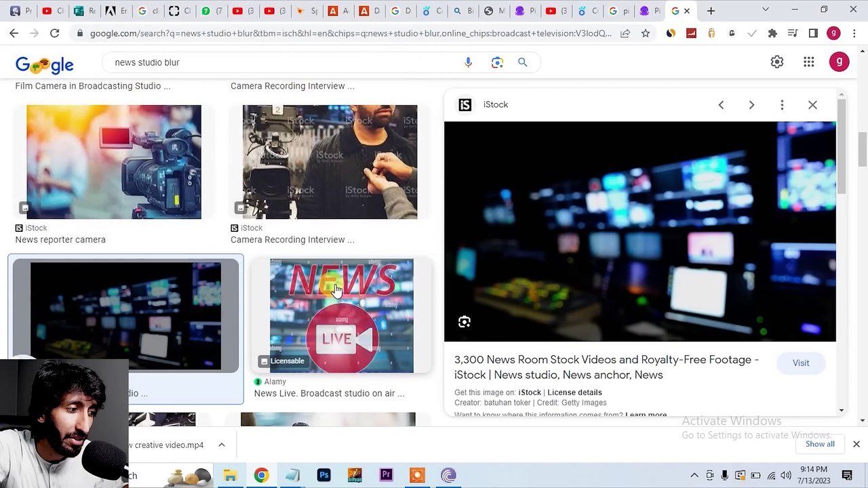Screen dimensions: 868x488
Task: Show all downloads
Action: click(x=820, y=444)
